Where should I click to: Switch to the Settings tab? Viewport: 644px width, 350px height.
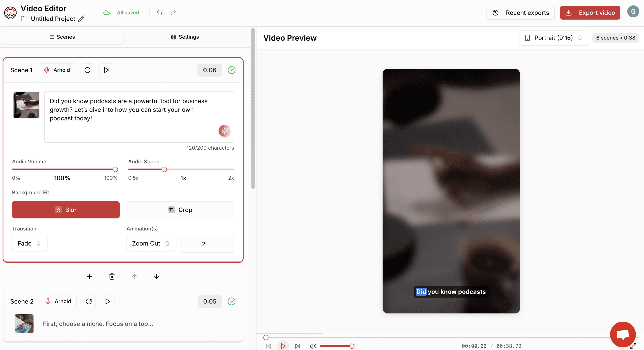pyautogui.click(x=185, y=37)
